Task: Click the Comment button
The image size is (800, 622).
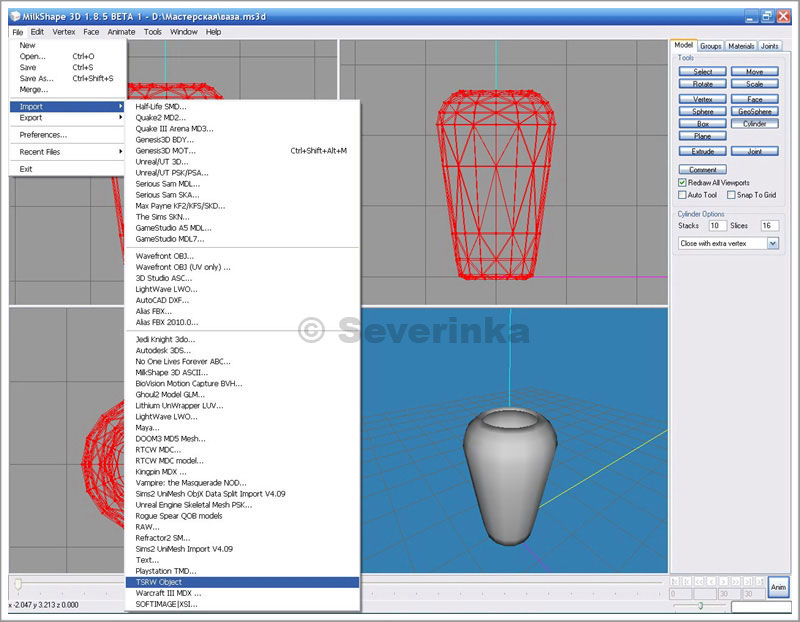Action: point(703,170)
